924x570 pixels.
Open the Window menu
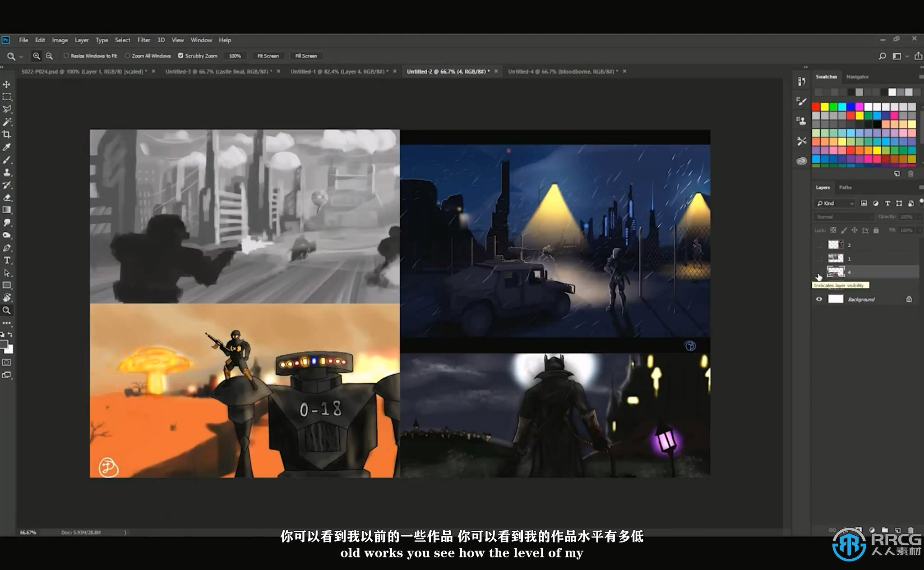pos(201,40)
